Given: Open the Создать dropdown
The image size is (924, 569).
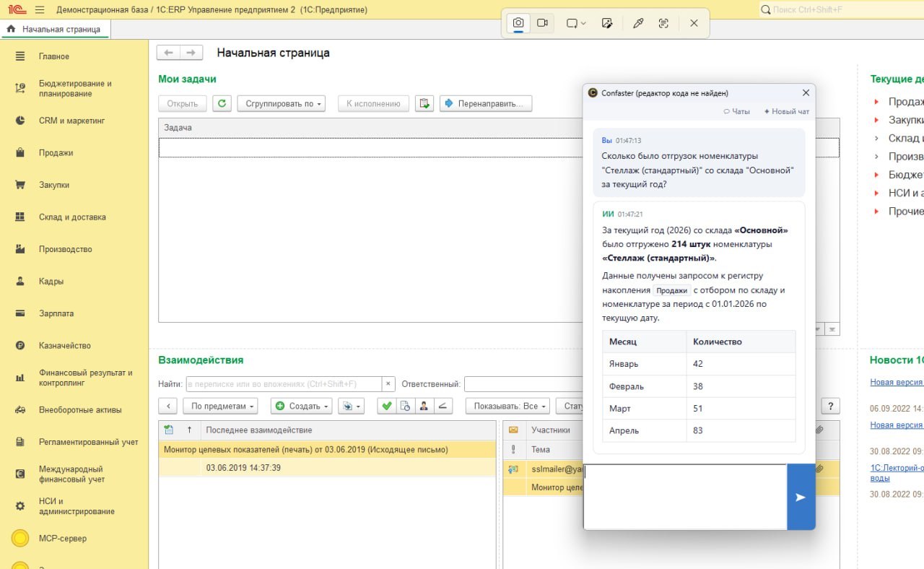Looking at the screenshot, I should pyautogui.click(x=301, y=406).
